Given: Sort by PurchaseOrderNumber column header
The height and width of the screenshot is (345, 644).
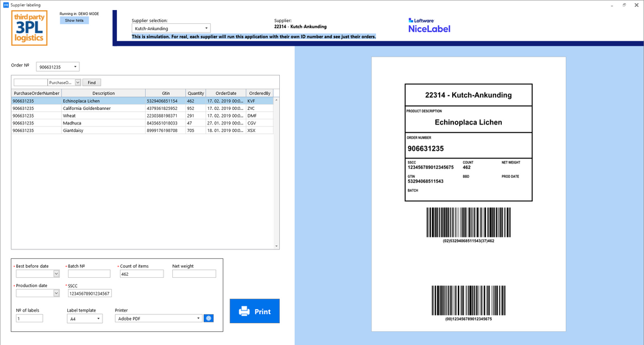Looking at the screenshot, I should pos(36,93).
